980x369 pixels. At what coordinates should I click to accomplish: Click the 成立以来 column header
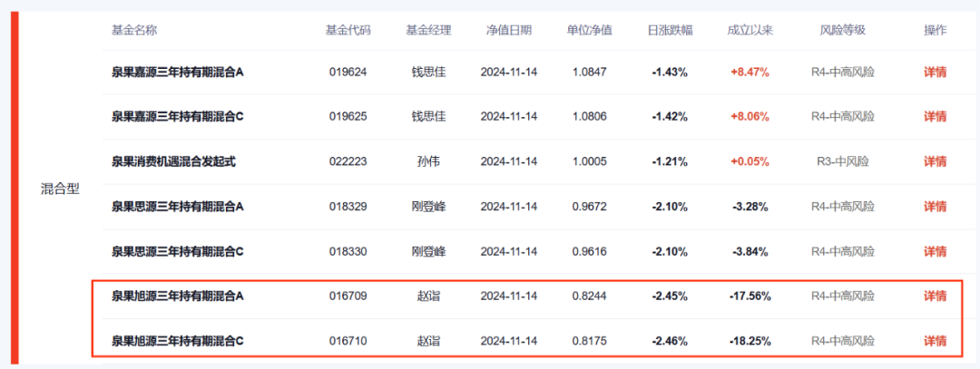(750, 30)
